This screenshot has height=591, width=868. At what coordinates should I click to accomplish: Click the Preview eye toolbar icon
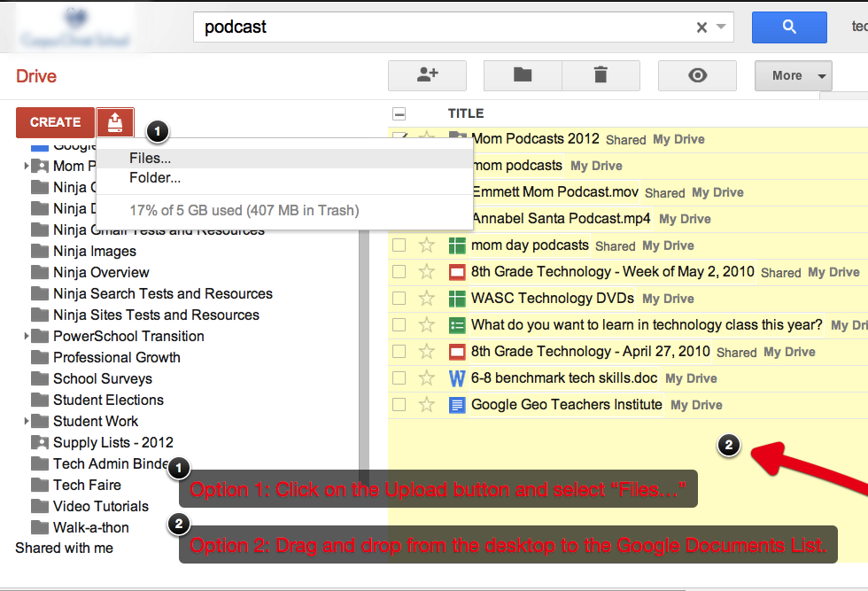pyautogui.click(x=698, y=75)
